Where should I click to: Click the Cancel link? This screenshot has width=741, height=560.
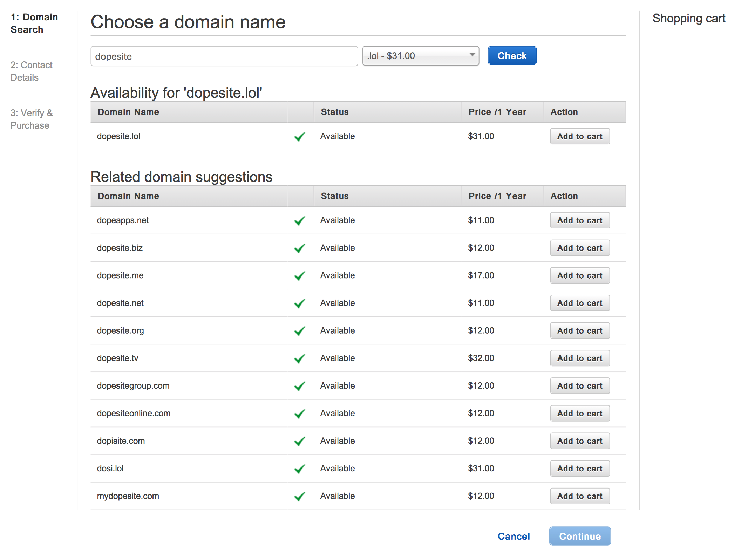(514, 536)
